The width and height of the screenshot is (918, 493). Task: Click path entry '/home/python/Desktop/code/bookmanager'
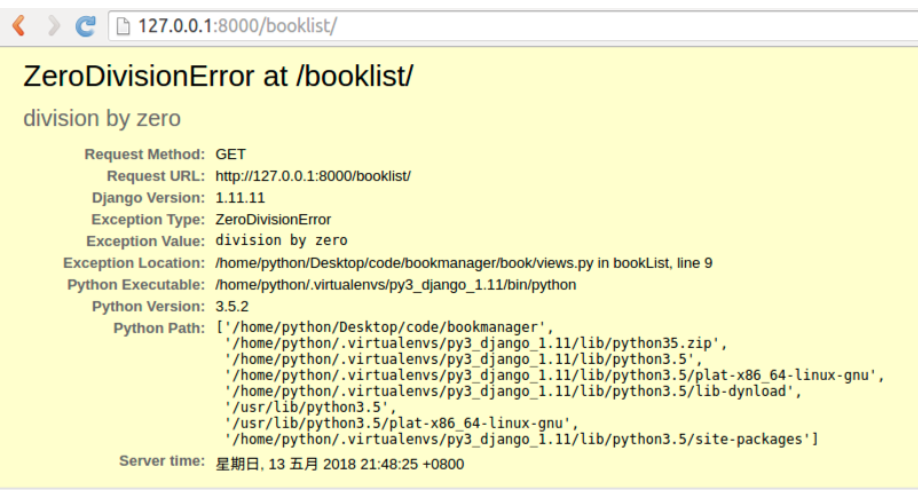[385, 327]
